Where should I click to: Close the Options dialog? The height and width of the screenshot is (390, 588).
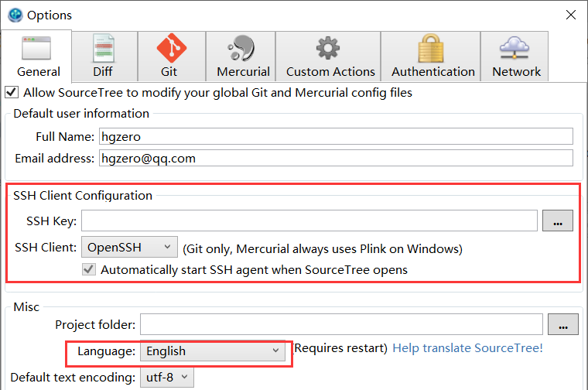tap(571, 15)
